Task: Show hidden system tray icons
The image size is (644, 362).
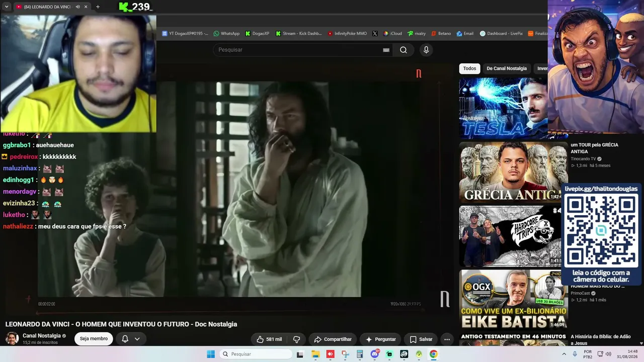Action: point(563,354)
